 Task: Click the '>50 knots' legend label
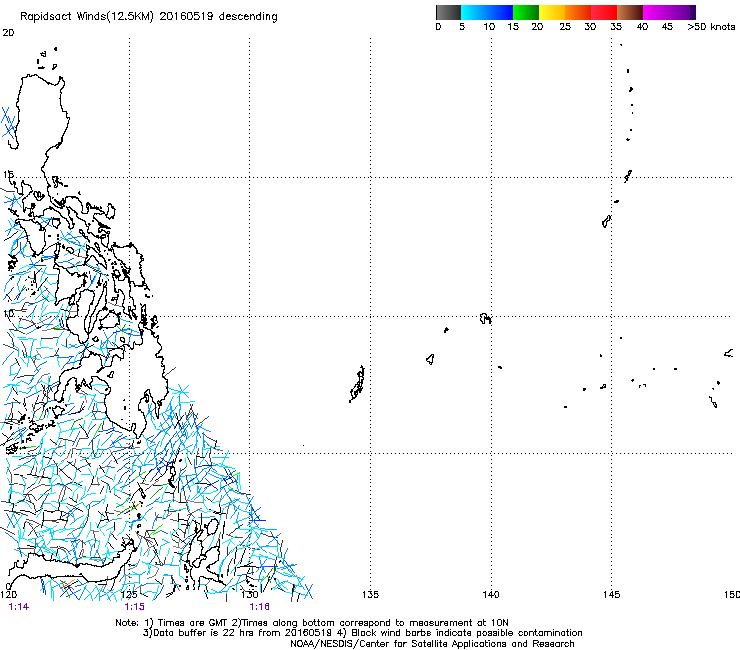pos(711,27)
